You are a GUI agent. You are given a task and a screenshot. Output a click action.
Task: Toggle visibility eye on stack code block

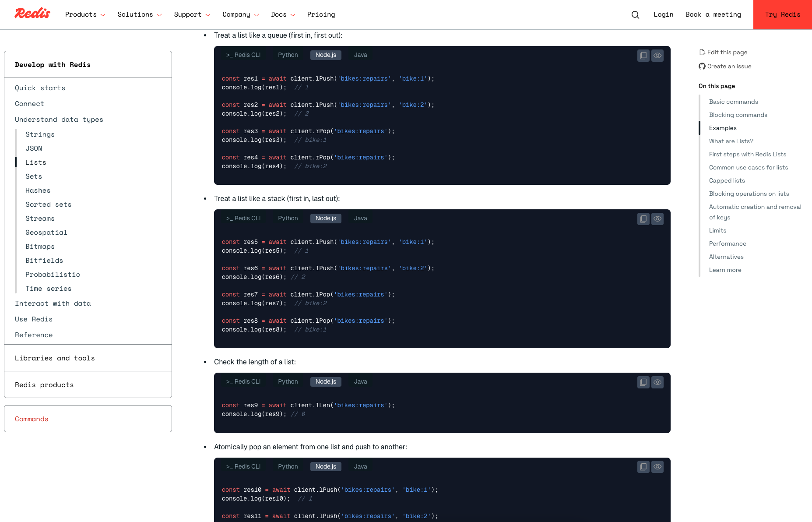tap(657, 219)
